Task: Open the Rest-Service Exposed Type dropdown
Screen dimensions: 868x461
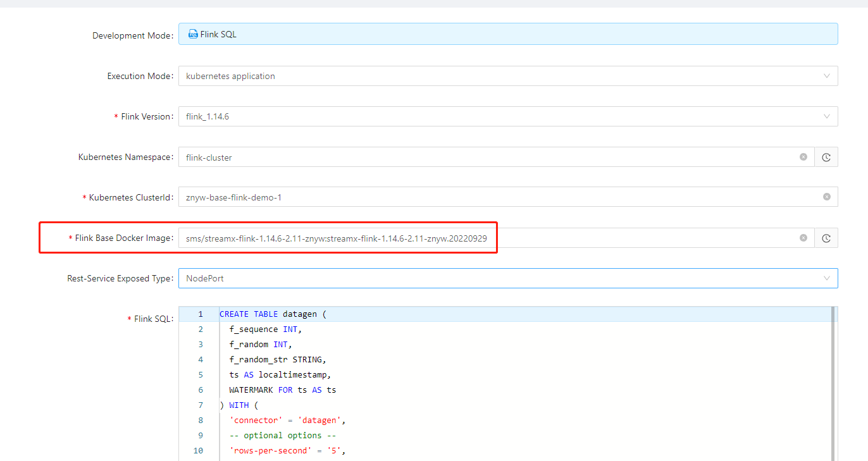Action: [x=827, y=278]
